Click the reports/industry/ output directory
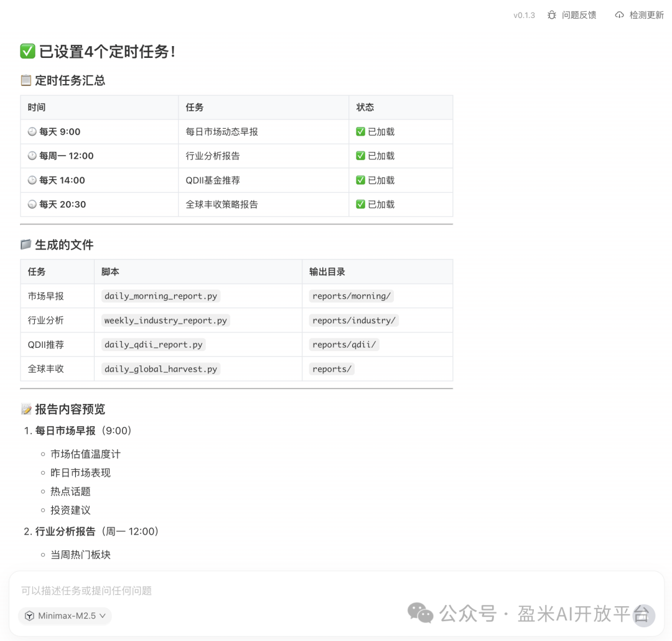672x641 pixels. click(354, 320)
